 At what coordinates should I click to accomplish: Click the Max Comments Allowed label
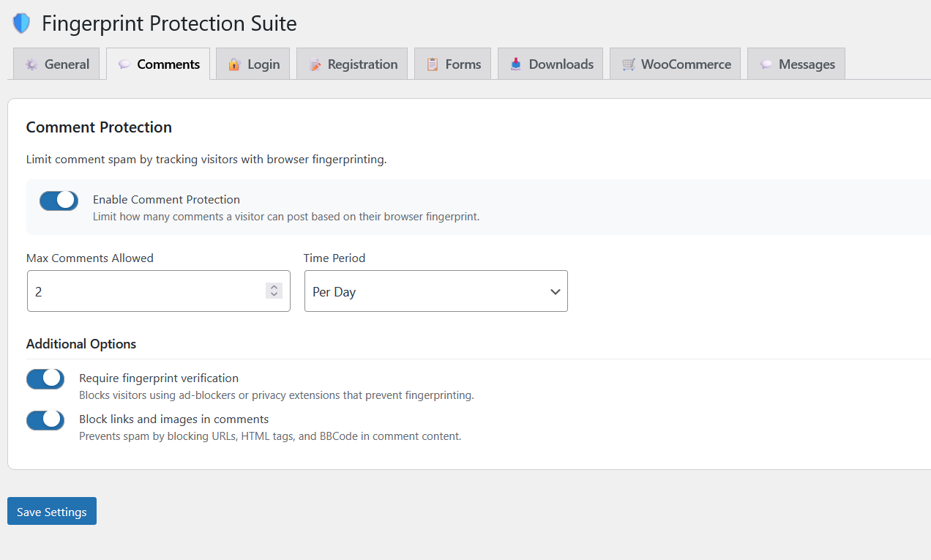(90, 258)
